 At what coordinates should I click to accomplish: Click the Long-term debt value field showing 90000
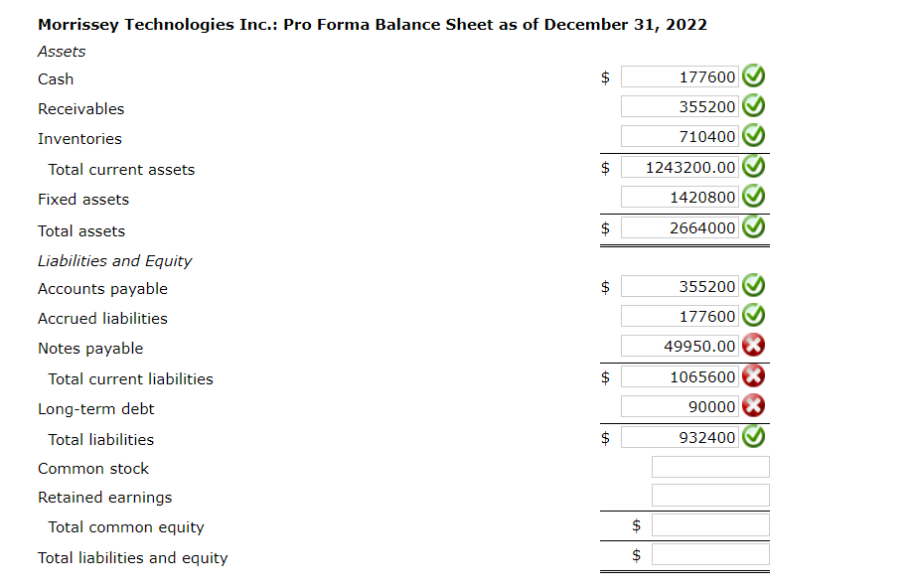click(679, 405)
